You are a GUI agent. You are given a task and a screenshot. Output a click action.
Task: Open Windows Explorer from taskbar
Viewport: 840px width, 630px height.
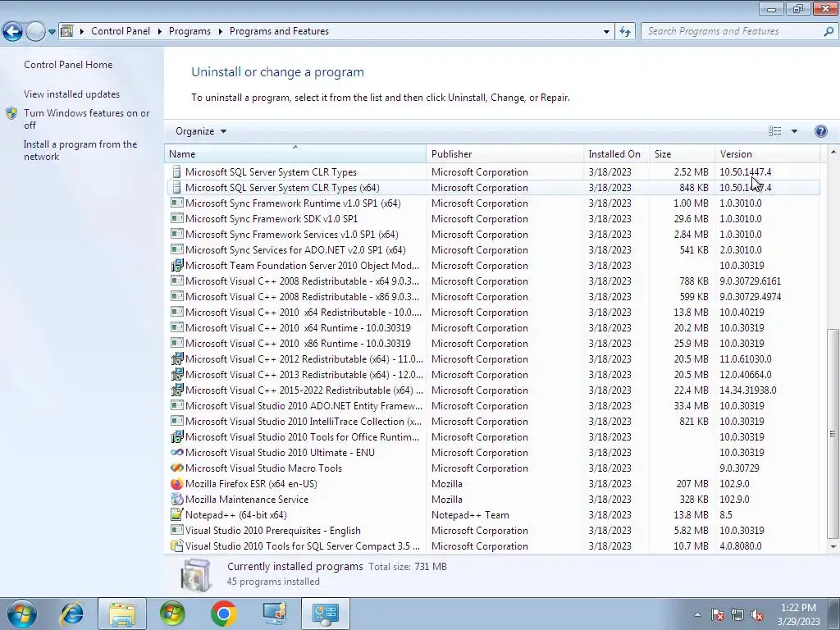[122, 614]
